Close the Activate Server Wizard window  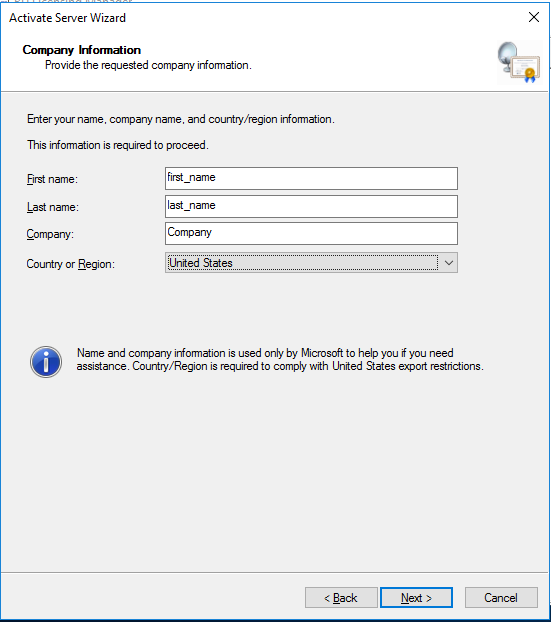pyautogui.click(x=534, y=17)
